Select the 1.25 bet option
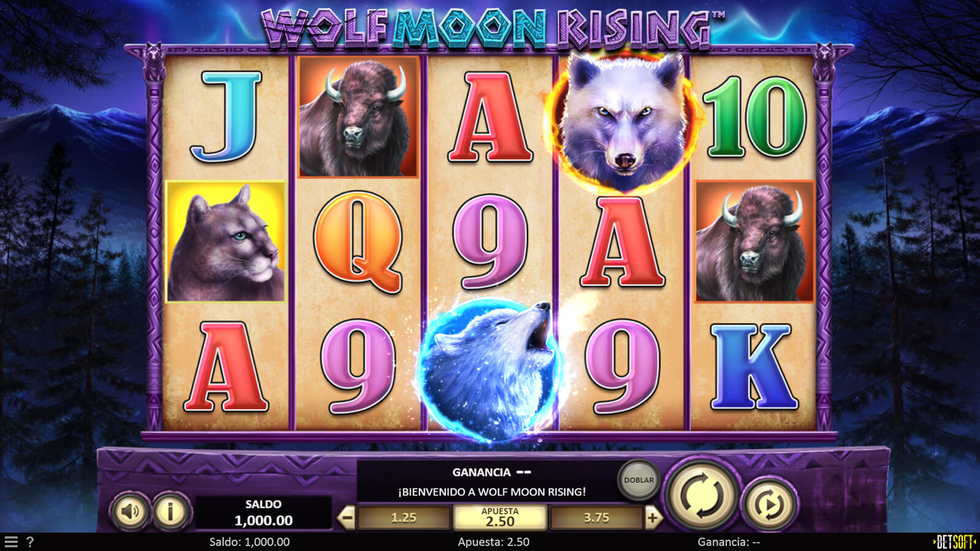 pos(404,518)
